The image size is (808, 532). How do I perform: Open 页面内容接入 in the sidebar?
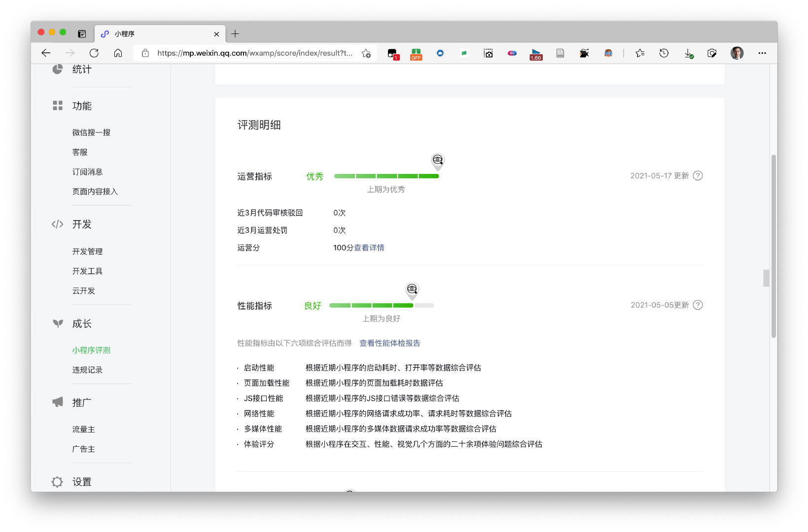tap(95, 192)
